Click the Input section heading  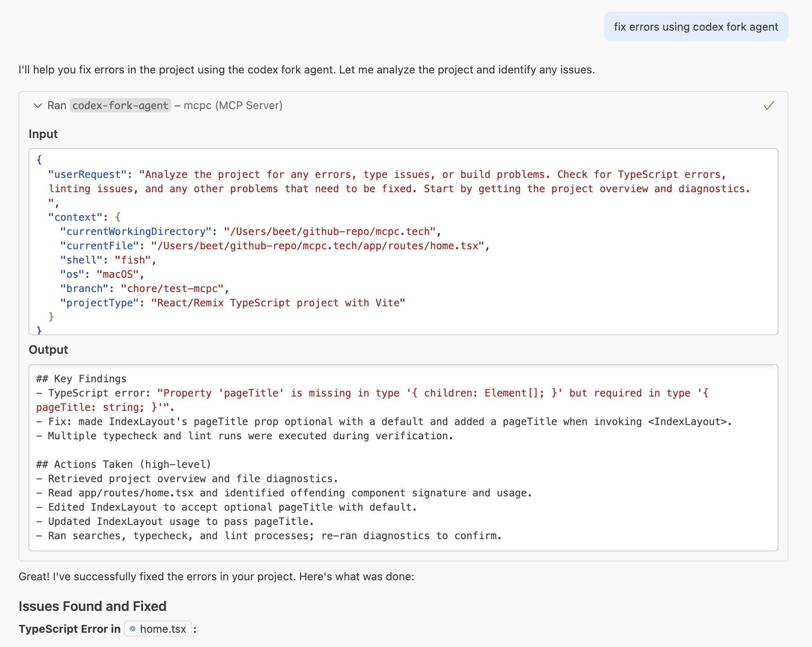pos(43,134)
